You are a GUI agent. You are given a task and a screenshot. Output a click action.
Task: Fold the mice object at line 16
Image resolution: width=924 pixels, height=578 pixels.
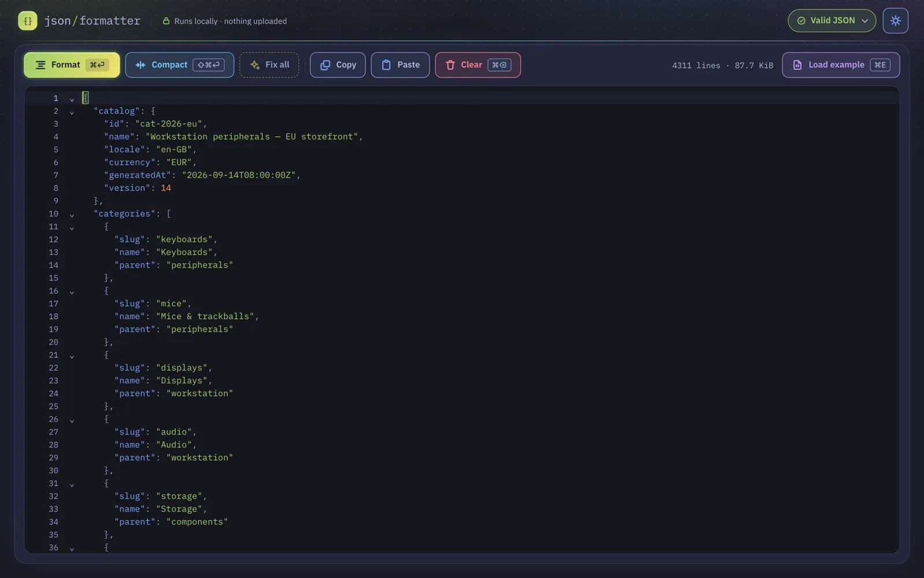pyautogui.click(x=72, y=292)
